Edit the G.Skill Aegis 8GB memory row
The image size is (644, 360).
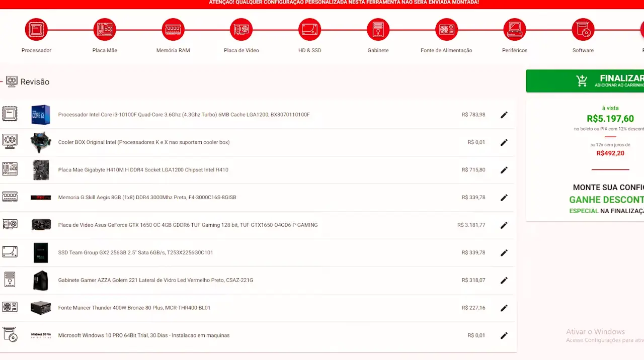tap(504, 198)
